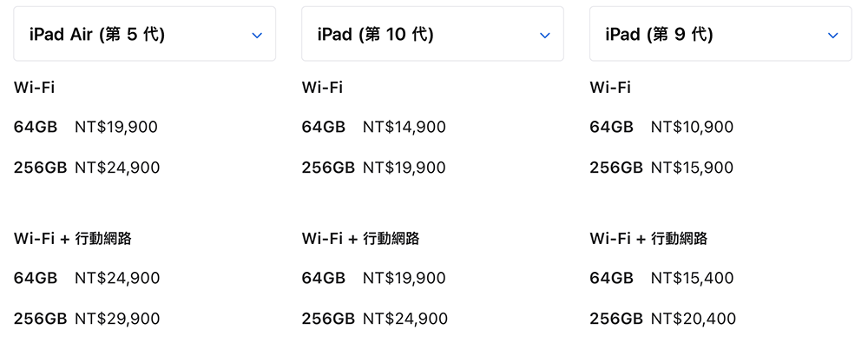Click the NT$20,400 price for iPad 9
868x363 pixels.
[693, 319]
